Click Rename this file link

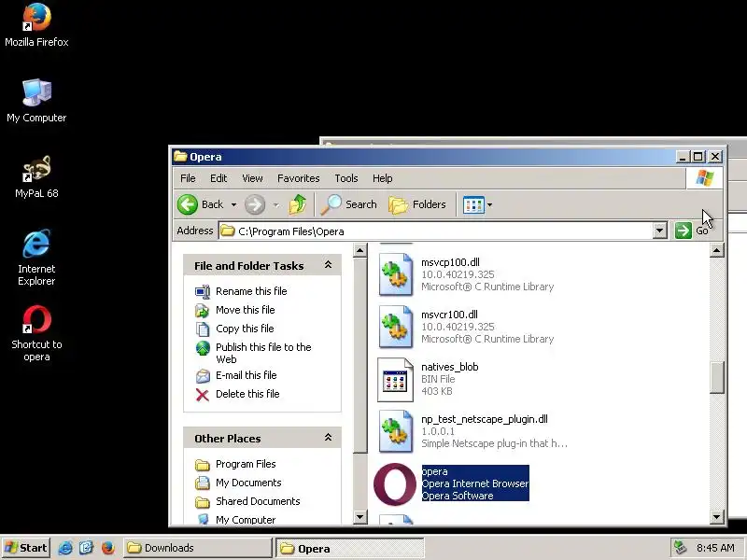point(251,291)
